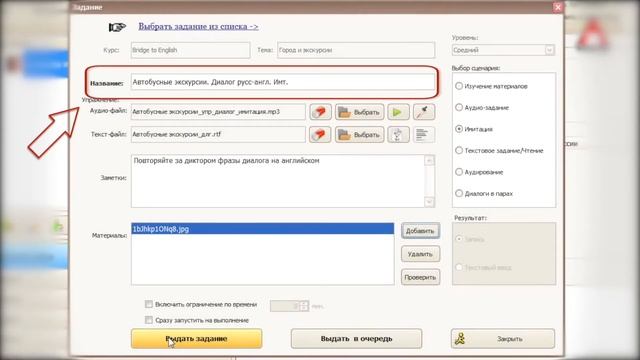Click Выбрать button for text file
This screenshot has width=640, height=360.
coord(360,135)
